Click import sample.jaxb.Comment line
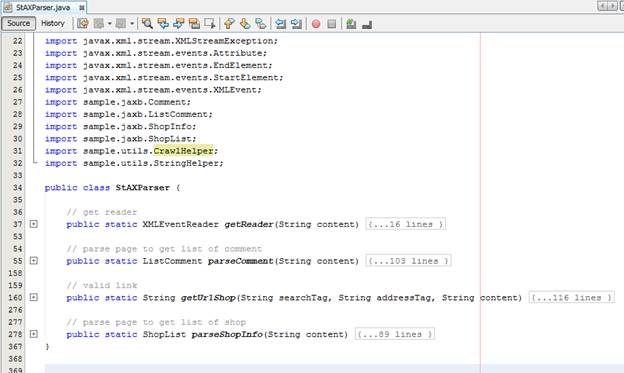624x373 pixels. point(118,102)
